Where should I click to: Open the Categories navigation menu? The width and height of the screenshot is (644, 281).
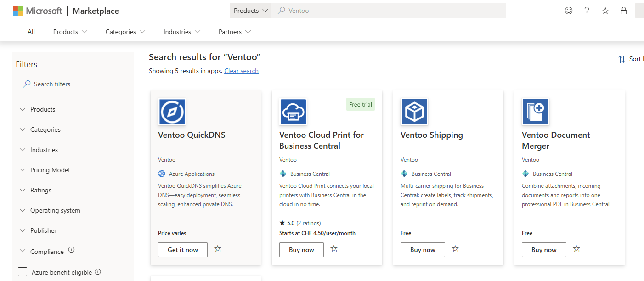tap(125, 32)
